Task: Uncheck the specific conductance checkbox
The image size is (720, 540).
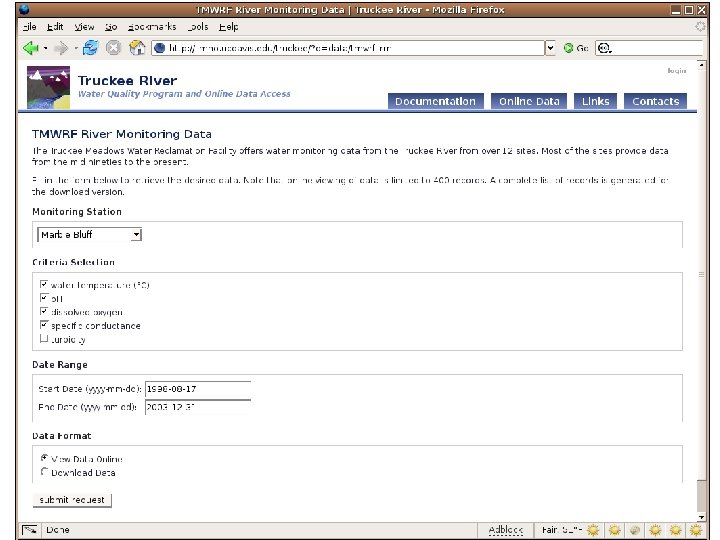Action: click(44, 325)
